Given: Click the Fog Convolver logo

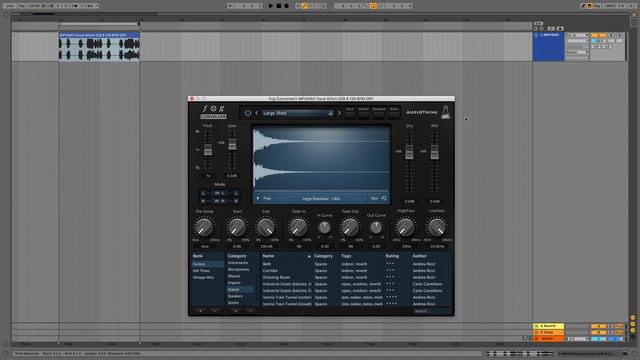Looking at the screenshot, I should click(x=213, y=112).
